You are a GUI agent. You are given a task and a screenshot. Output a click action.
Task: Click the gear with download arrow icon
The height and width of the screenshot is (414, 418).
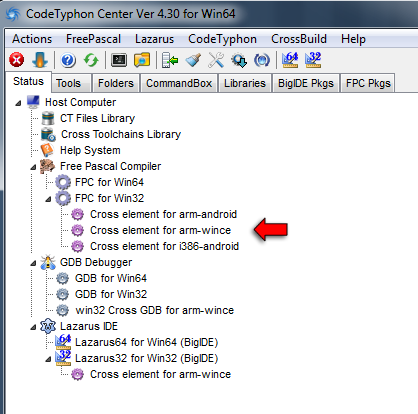[x=239, y=60]
